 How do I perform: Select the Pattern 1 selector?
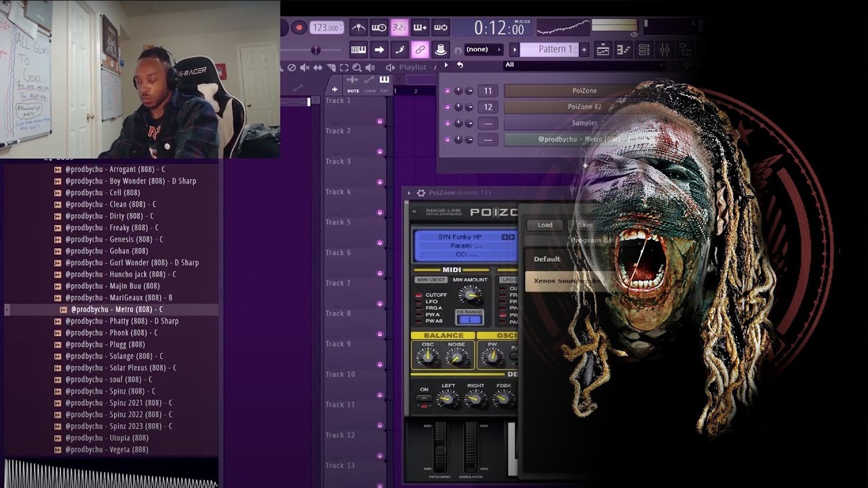[549, 49]
